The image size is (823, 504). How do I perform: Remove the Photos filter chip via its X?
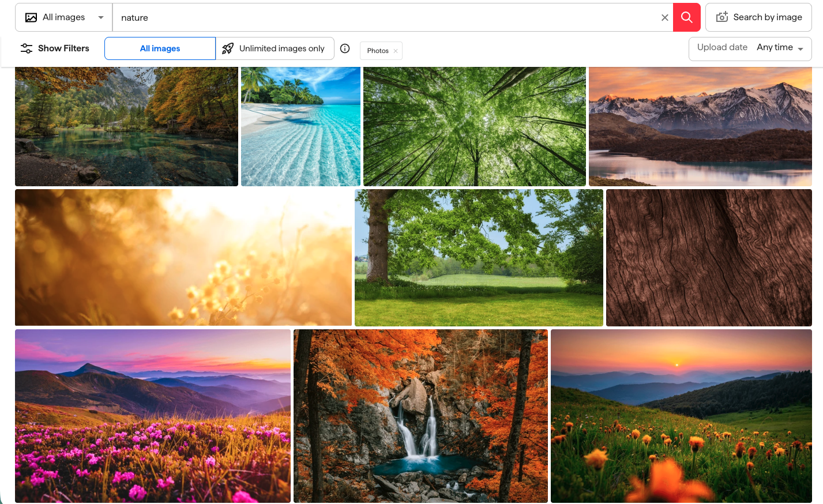click(396, 51)
